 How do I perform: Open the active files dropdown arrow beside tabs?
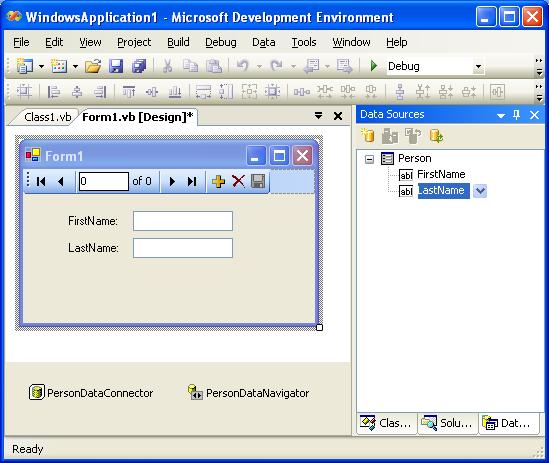318,116
